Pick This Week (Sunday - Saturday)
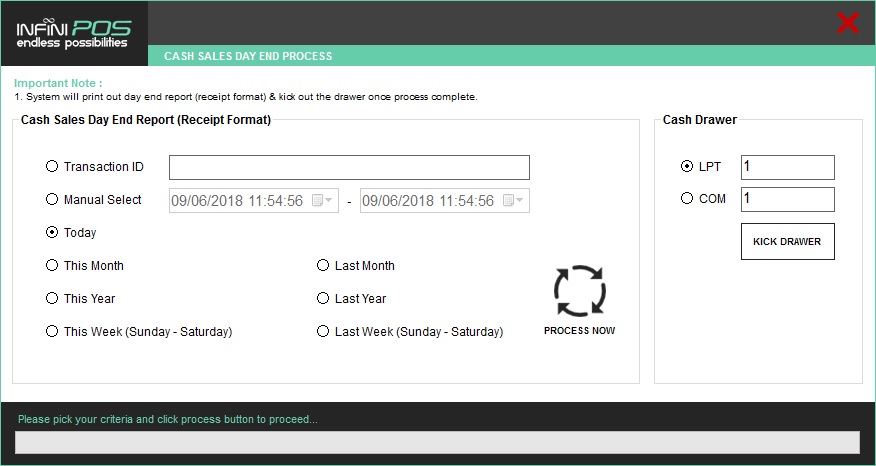 pyautogui.click(x=52, y=331)
